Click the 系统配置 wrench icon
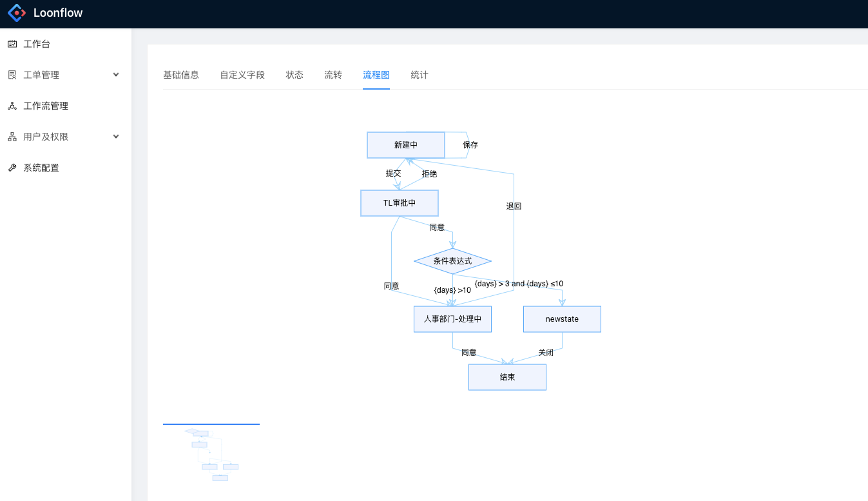Viewport: 868px width, 501px height. (12, 168)
